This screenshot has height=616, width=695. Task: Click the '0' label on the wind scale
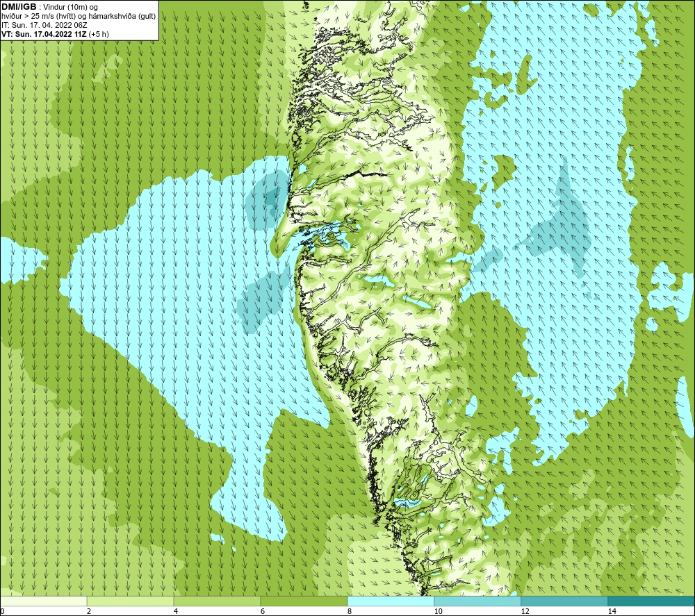[x=2, y=611]
